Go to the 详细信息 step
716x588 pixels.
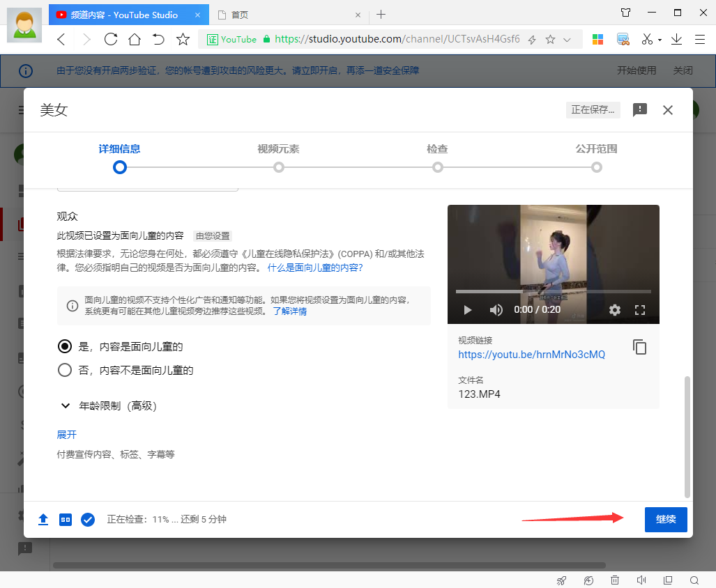pos(120,158)
